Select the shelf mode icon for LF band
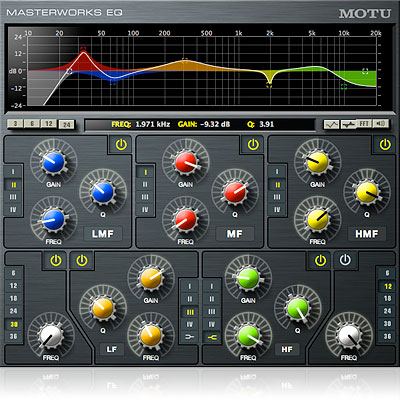Screen dimensions: 400x400 coord(189,337)
